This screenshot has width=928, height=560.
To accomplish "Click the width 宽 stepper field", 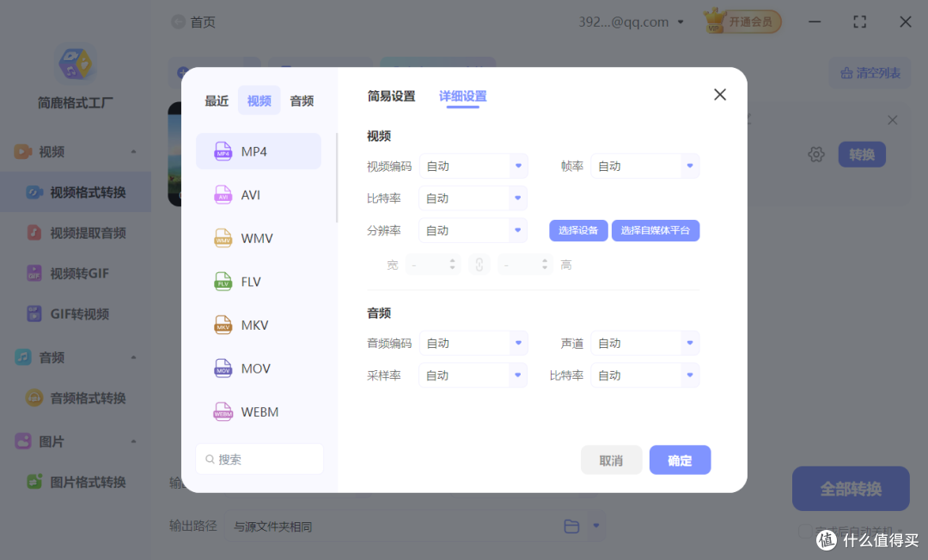I will [432, 265].
